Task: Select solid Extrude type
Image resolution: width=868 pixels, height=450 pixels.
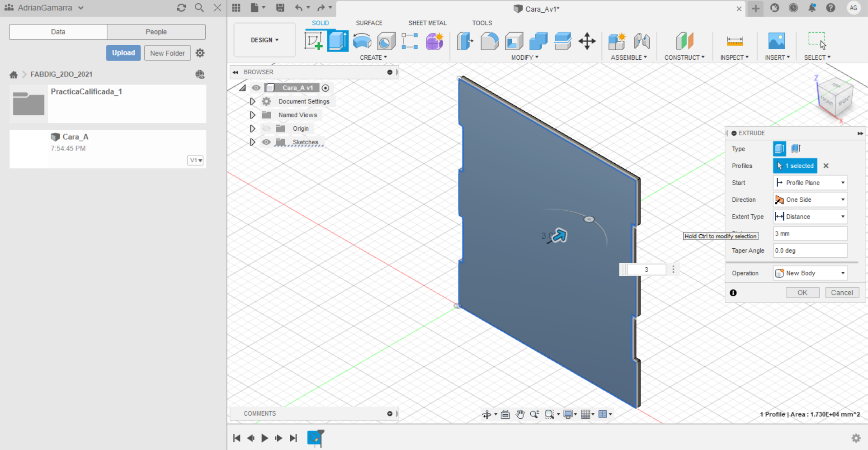Action: pyautogui.click(x=779, y=148)
